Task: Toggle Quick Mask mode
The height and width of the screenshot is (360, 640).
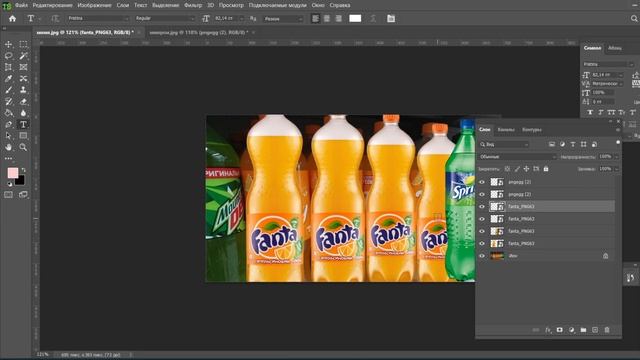Action: pos(9,195)
